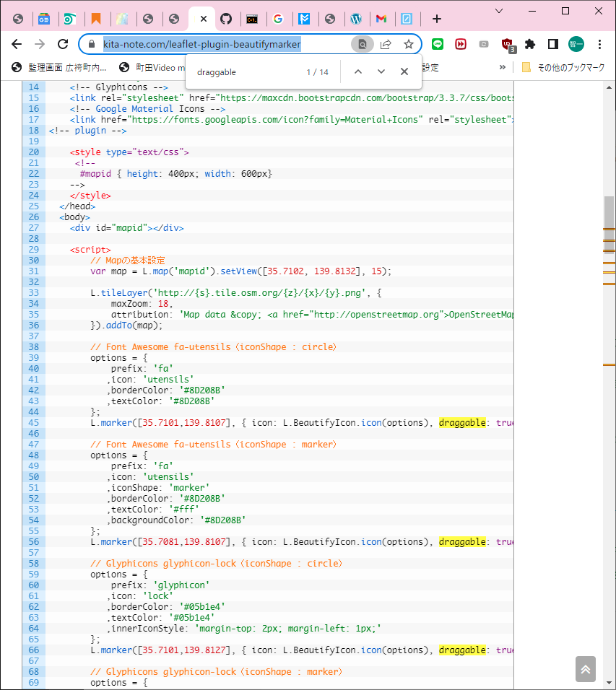616x690 pixels.
Task: Open a new tab with plus button
Action: (x=436, y=19)
